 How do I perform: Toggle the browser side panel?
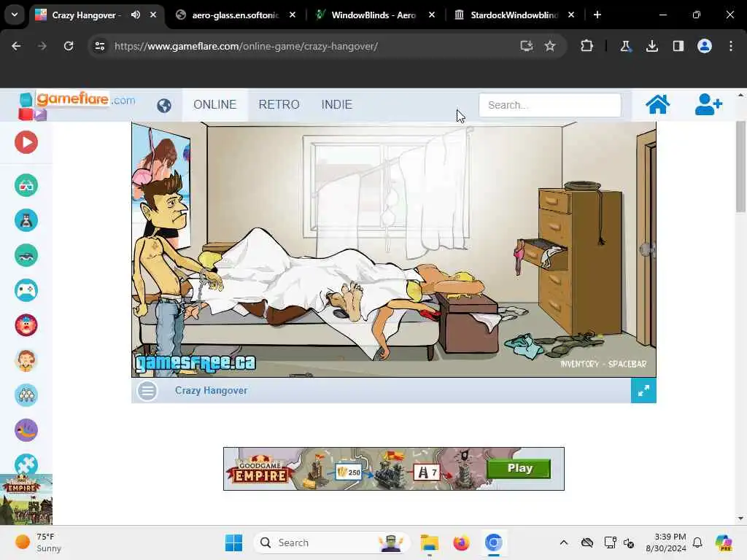click(678, 46)
